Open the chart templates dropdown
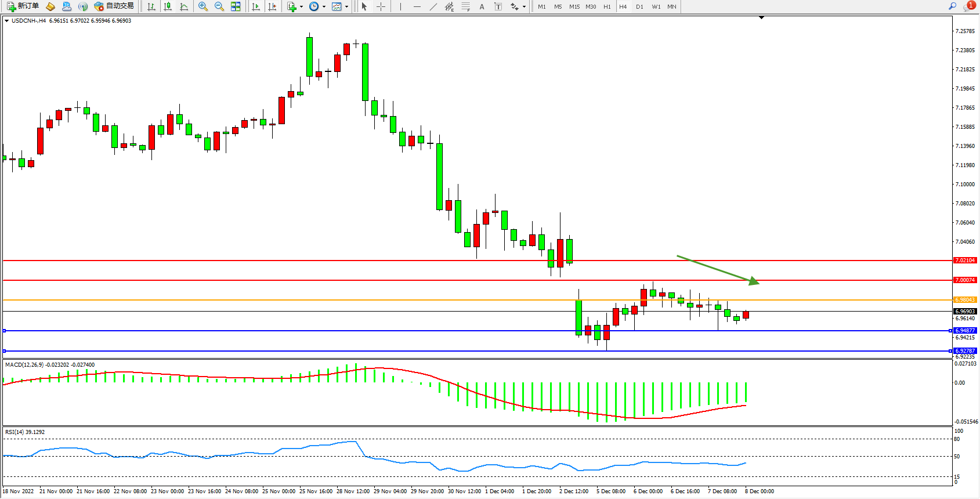980x499 pixels. pos(346,7)
